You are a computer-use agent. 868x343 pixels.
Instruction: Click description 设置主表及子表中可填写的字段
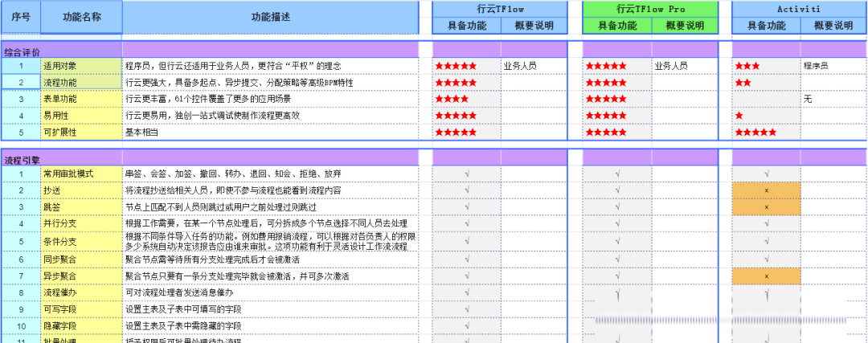pyautogui.click(x=270, y=308)
